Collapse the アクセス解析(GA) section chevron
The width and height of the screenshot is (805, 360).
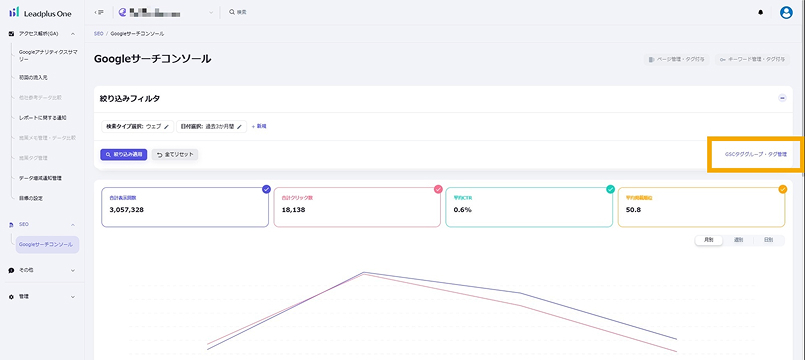tap(73, 33)
